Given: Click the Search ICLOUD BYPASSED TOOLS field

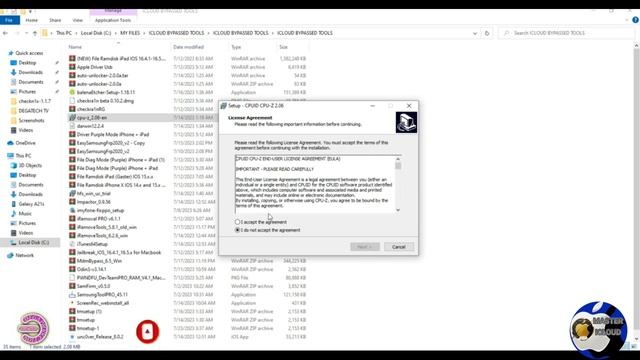Looking at the screenshot, I should coord(567,33).
